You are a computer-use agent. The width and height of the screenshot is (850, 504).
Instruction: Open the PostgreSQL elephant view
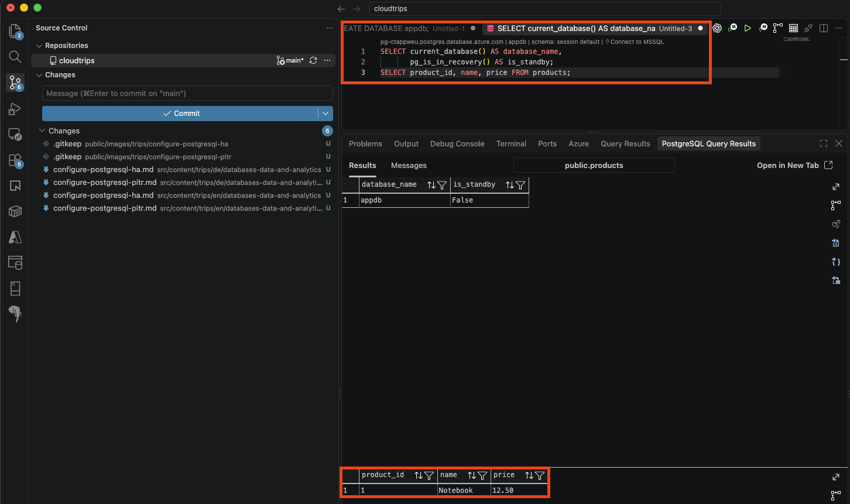tap(15, 314)
